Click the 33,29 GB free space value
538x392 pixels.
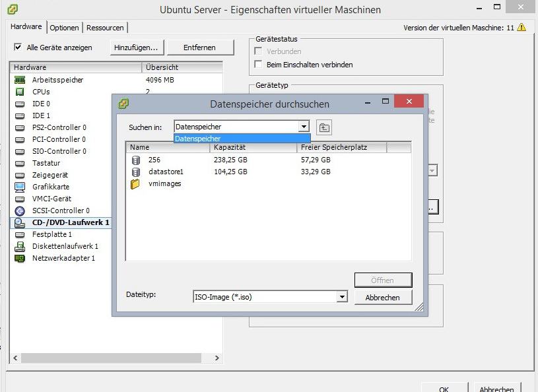[x=316, y=172]
